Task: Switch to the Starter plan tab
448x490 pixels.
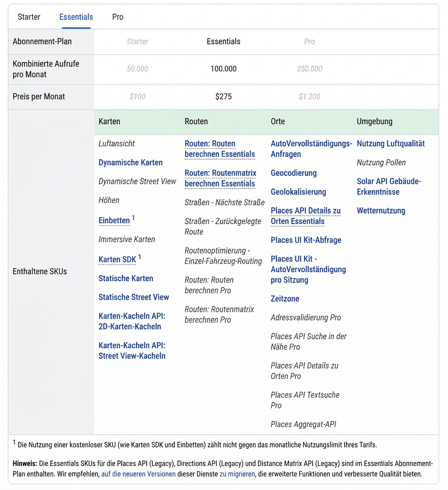Action: [29, 16]
